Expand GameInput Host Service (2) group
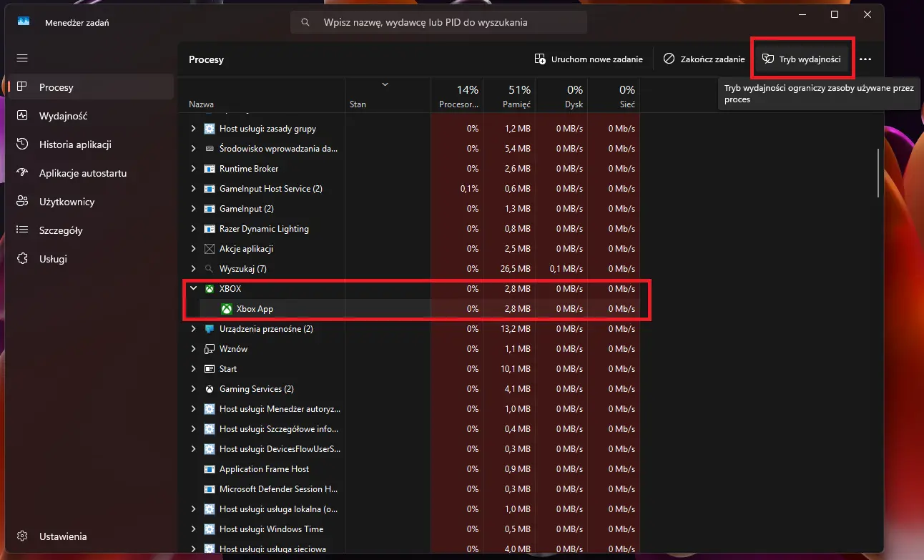This screenshot has width=924, height=560. pos(193,189)
